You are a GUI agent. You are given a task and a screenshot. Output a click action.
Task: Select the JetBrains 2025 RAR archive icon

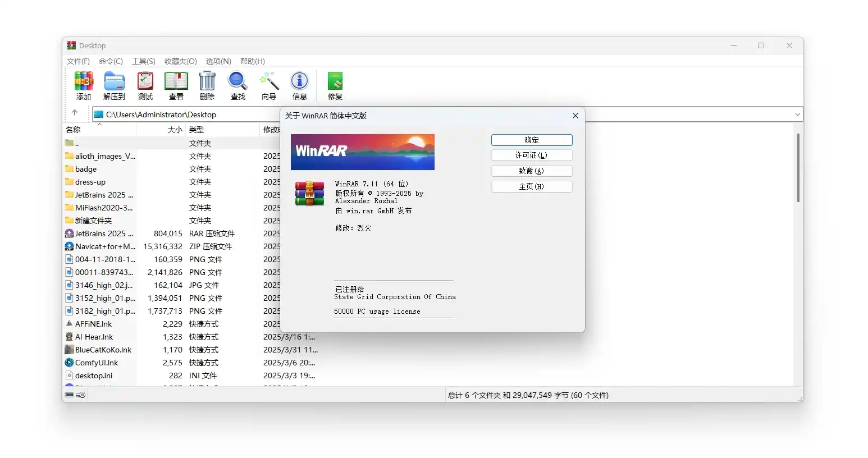[x=70, y=233]
